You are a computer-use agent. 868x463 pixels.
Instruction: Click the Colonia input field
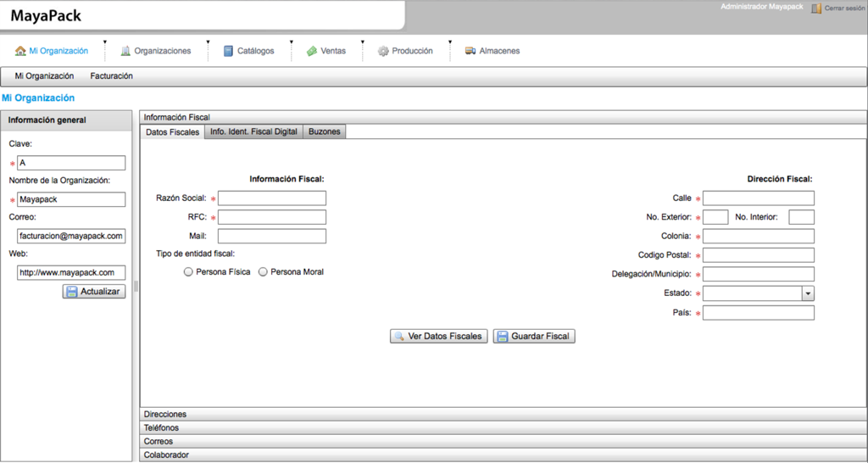coord(759,236)
